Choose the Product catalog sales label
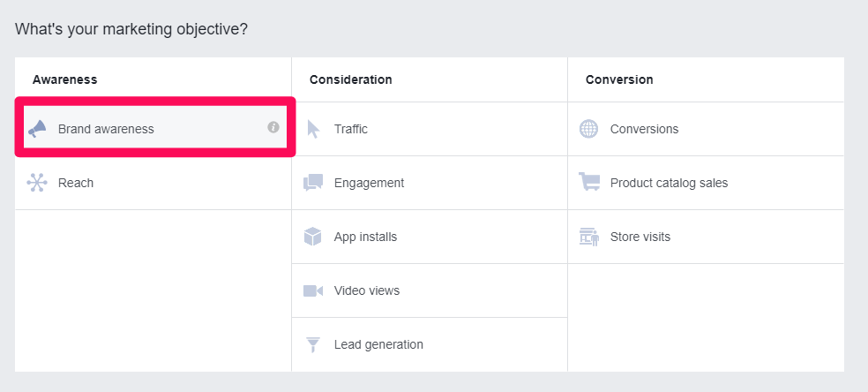 pos(669,183)
